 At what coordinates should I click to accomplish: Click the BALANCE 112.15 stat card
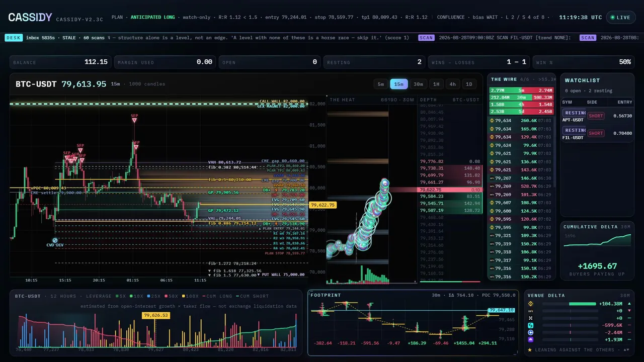click(x=60, y=62)
